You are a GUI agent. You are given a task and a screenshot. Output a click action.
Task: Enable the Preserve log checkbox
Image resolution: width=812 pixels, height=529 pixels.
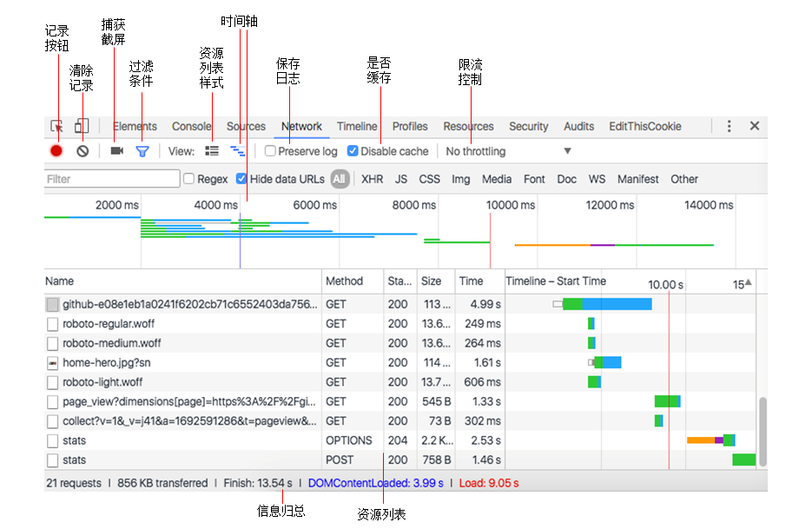(x=270, y=151)
